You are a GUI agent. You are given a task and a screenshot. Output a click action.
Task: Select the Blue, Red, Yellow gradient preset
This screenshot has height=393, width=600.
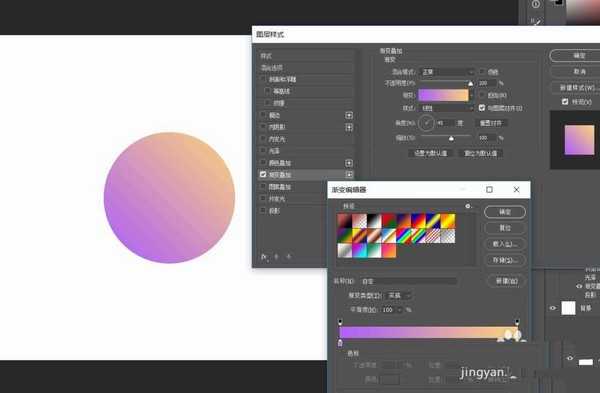(419, 221)
